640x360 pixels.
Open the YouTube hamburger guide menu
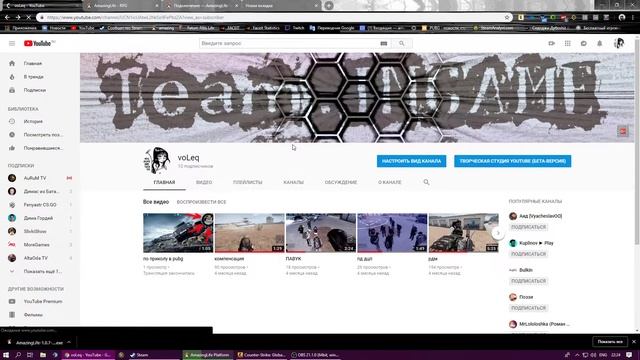click(x=12, y=43)
